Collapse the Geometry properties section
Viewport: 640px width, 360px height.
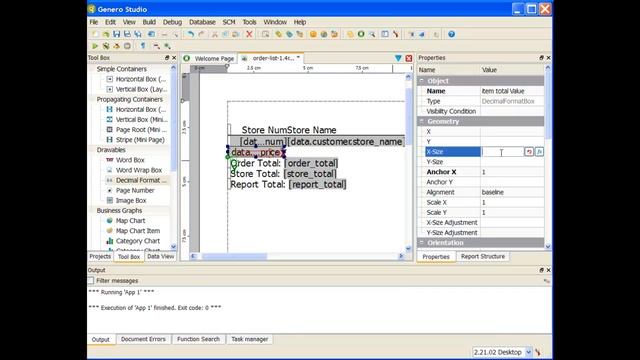(x=422, y=121)
